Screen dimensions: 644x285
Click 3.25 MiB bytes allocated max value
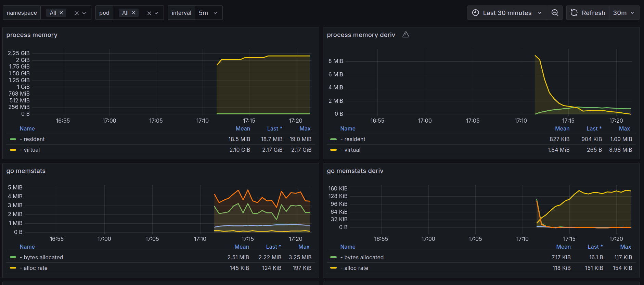click(x=300, y=257)
